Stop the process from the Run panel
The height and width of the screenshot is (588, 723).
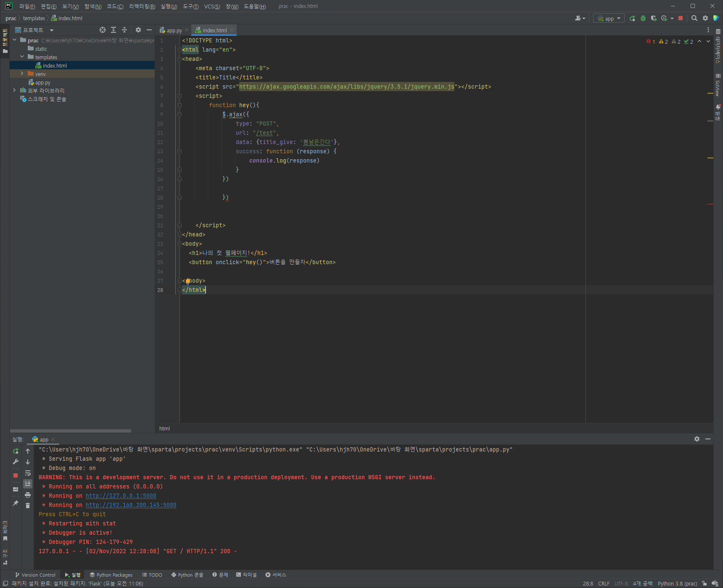(16, 475)
